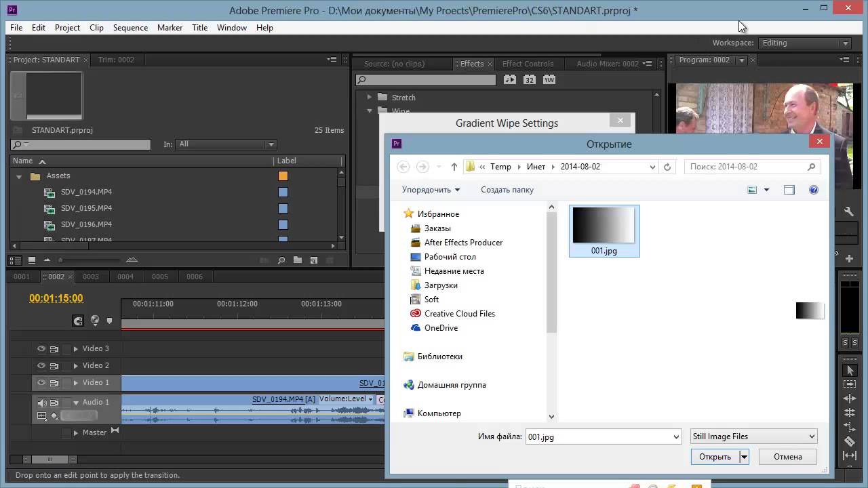Select Рабочий стол in sidebar

(x=450, y=257)
